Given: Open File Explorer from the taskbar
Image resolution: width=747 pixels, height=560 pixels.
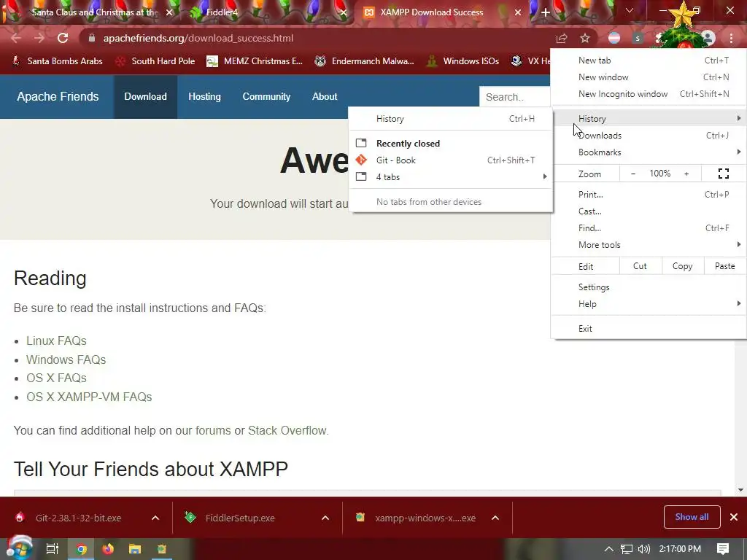Looking at the screenshot, I should [135, 549].
